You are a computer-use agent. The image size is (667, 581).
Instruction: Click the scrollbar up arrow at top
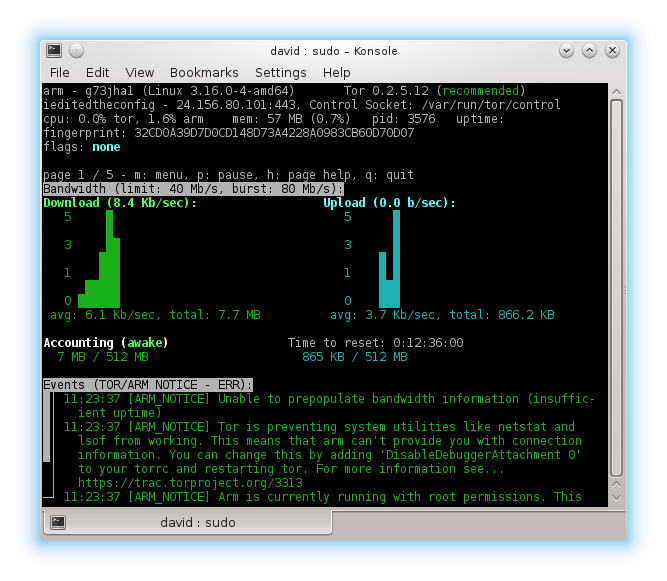616,91
